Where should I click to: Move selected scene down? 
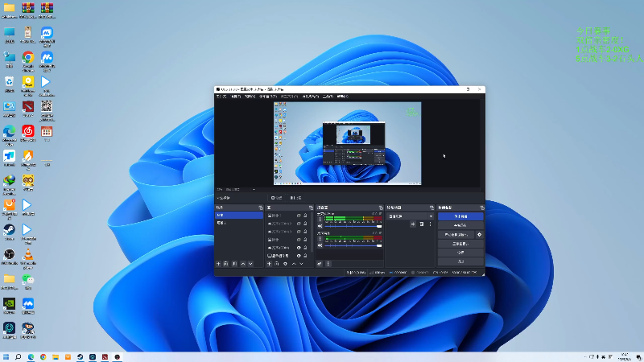pos(250,264)
